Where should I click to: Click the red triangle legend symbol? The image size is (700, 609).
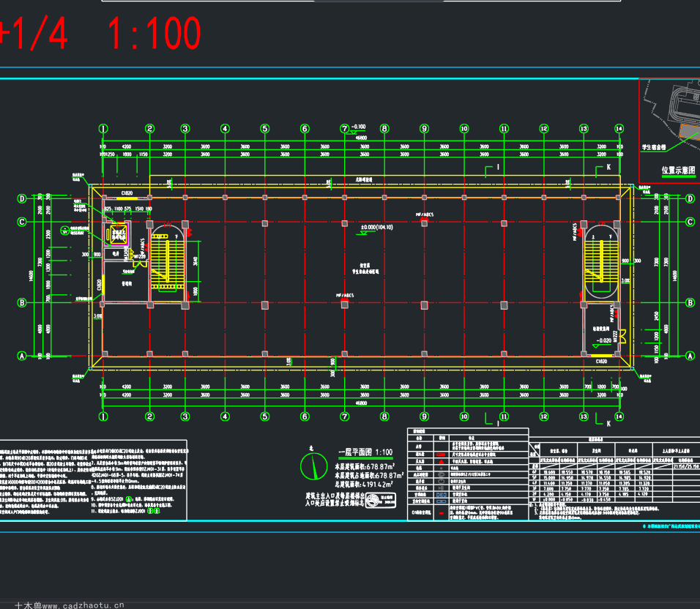pos(441,461)
